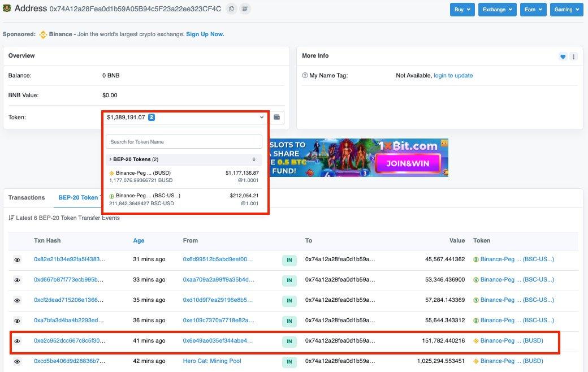Show the address QR code icon
The image size is (588, 372).
coord(245,8)
